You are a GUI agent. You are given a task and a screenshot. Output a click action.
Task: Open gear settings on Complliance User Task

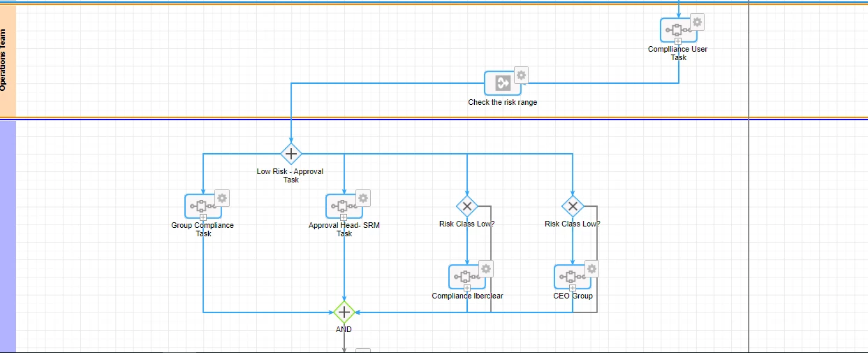pyautogui.click(x=697, y=22)
